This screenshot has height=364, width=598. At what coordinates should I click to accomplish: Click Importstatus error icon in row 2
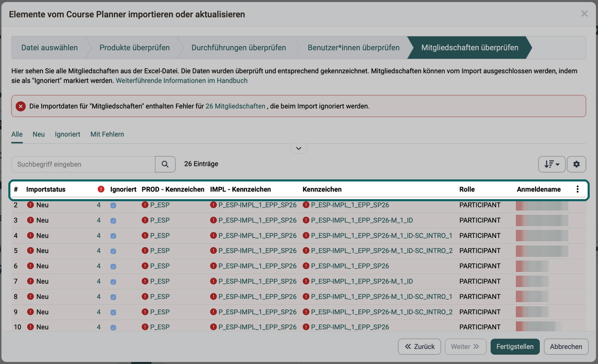tap(31, 205)
